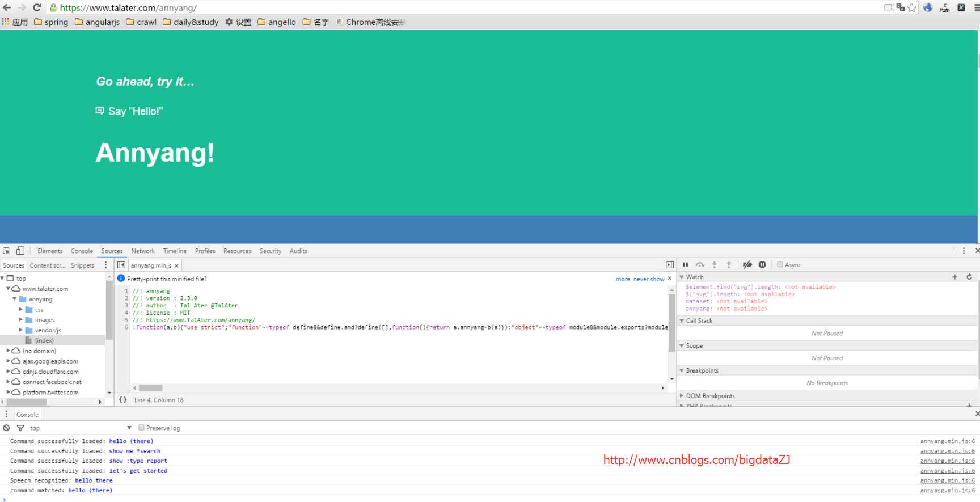Image resolution: width=980 pixels, height=502 pixels.
Task: Step over next function call
Action: pyautogui.click(x=700, y=264)
